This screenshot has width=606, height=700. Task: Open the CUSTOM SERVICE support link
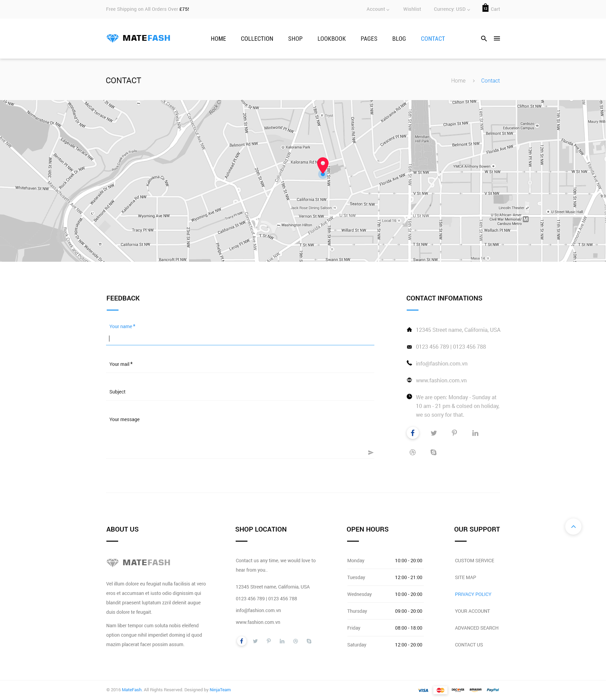coord(474,561)
